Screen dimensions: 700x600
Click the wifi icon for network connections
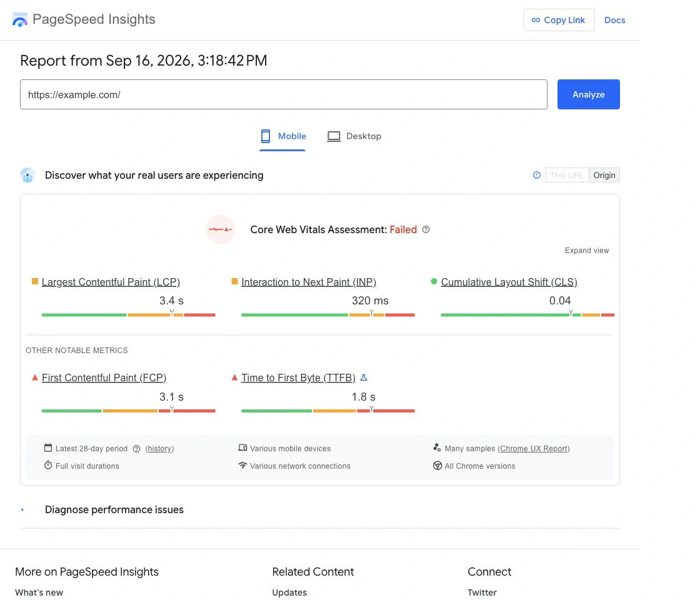tap(242, 465)
